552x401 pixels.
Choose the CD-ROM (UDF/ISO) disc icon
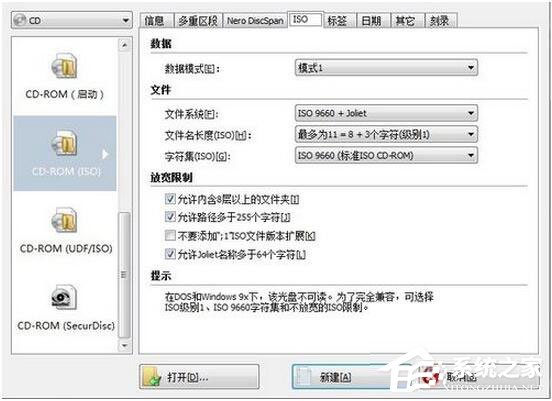click(64, 220)
